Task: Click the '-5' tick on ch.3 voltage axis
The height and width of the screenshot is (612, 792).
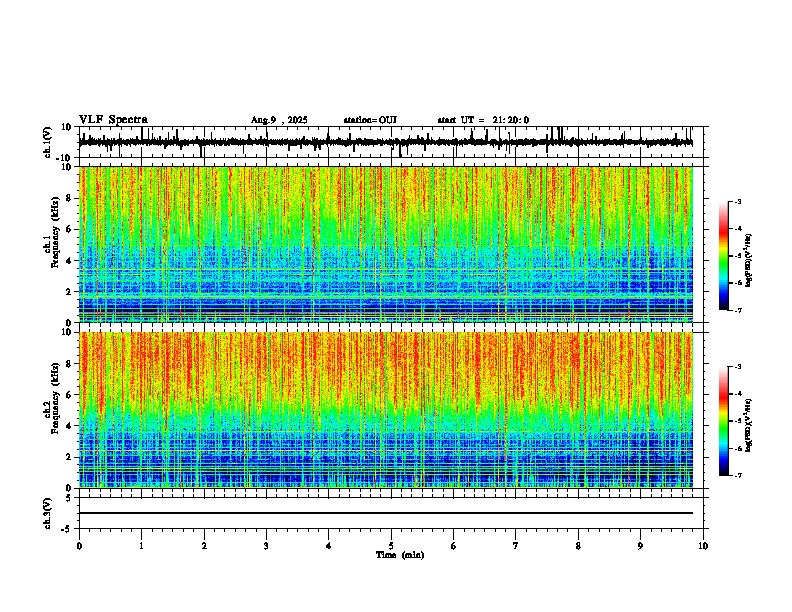Action: pos(67,529)
